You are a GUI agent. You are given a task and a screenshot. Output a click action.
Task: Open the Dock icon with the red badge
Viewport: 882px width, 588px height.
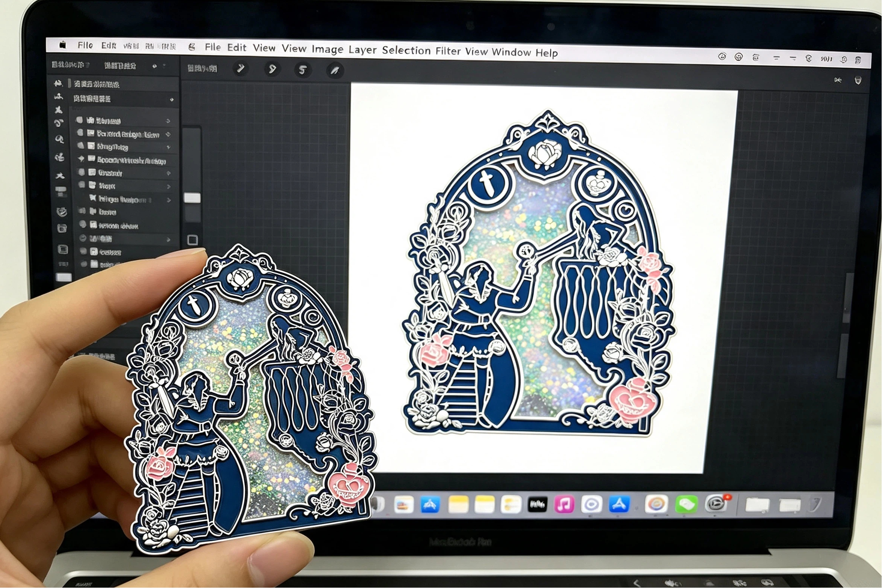[717, 504]
